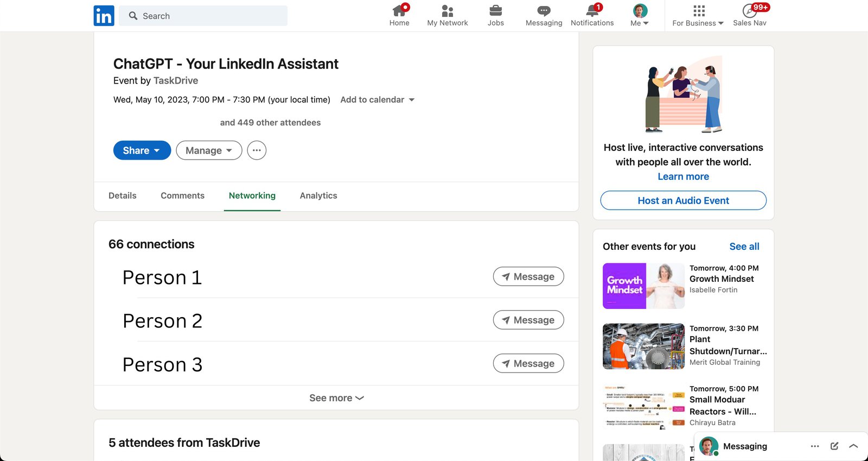Open Person 3 profile name
Viewport: 868px width, 461px height.
tap(162, 364)
